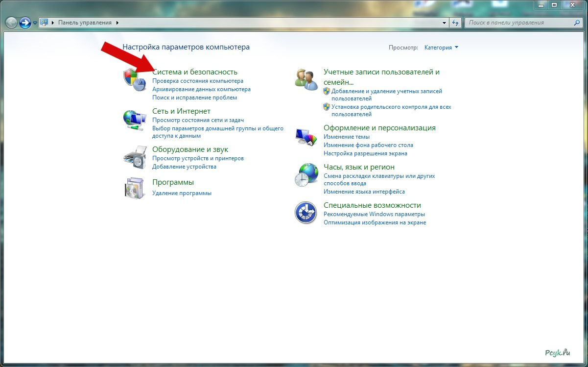Click Изменение фона рабочего стола link
Viewport: 588px width, 367px height.
pos(368,145)
